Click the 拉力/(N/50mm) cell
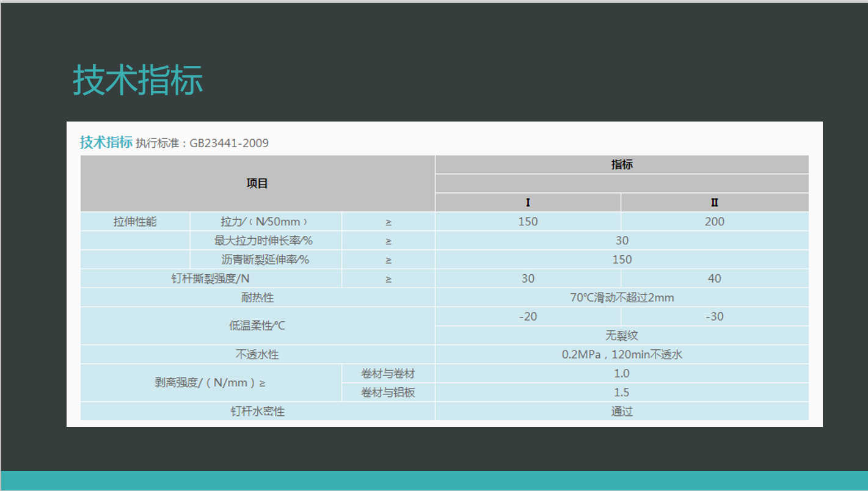 pyautogui.click(x=266, y=222)
